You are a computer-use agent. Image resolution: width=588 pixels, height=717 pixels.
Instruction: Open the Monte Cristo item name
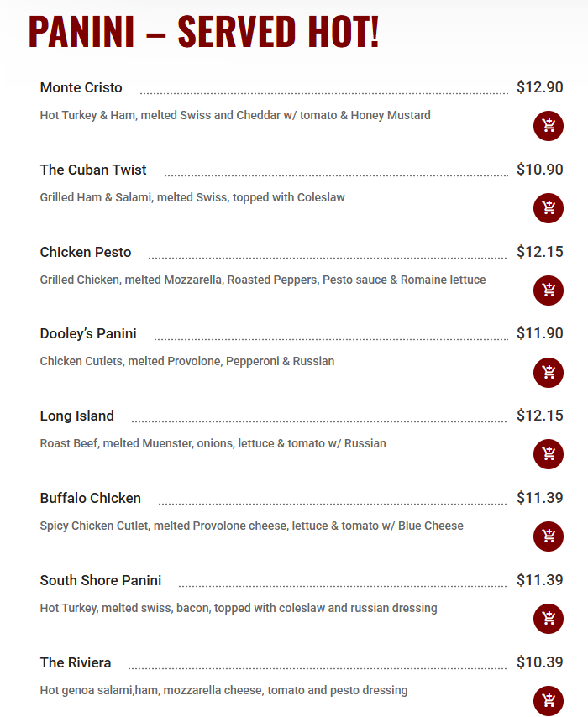pos(81,87)
